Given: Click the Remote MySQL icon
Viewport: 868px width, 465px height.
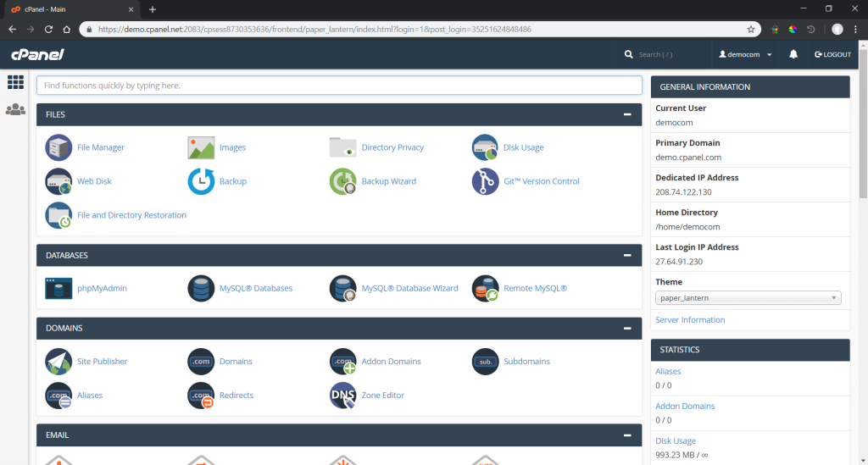Looking at the screenshot, I should 485,289.
